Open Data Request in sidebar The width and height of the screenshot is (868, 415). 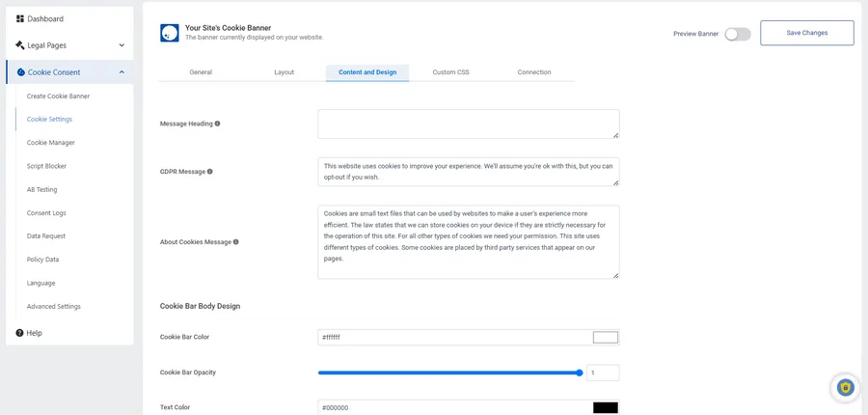click(46, 236)
